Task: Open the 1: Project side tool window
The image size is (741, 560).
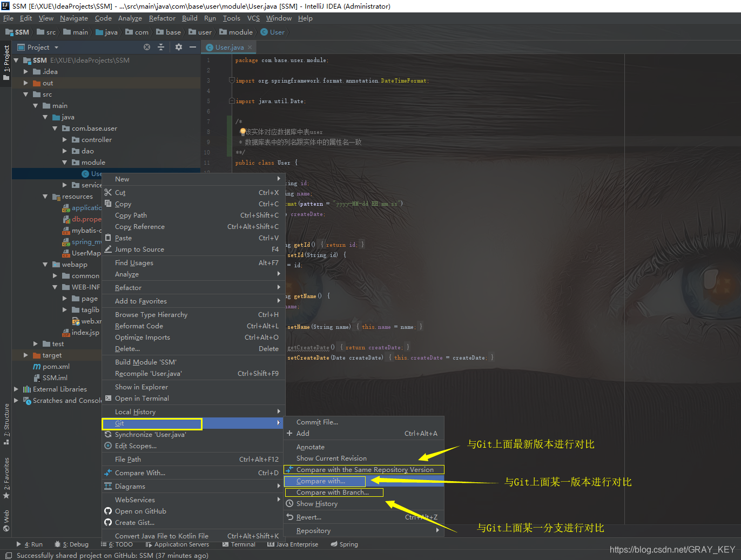Action: (6, 63)
